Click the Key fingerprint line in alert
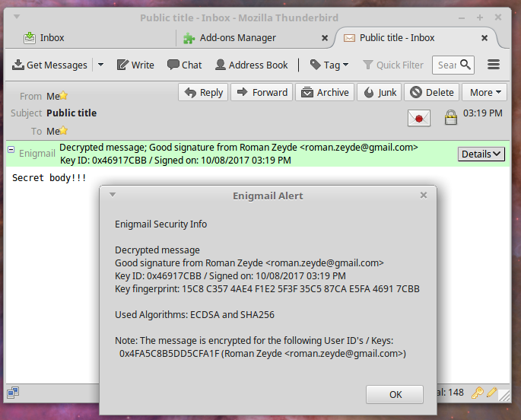 coord(267,289)
